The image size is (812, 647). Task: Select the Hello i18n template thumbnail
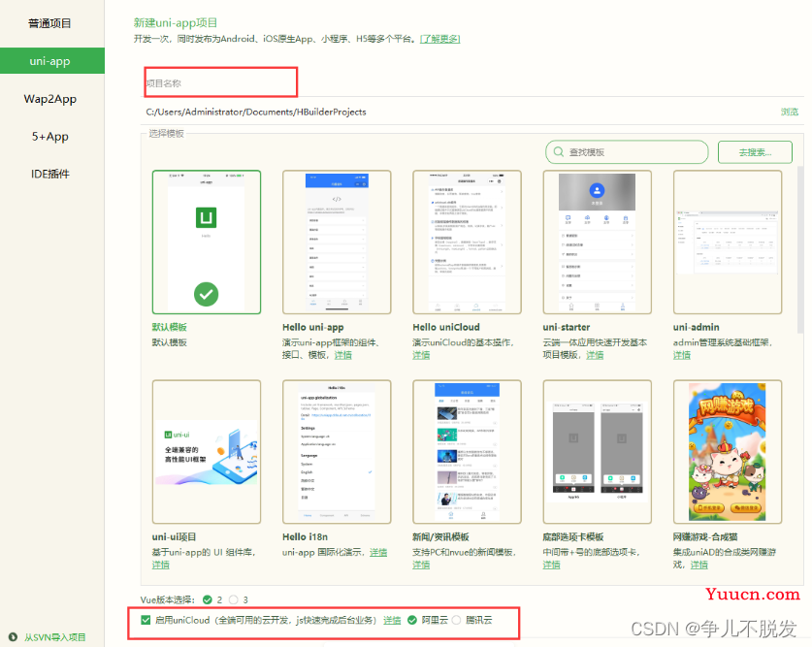[x=337, y=452]
